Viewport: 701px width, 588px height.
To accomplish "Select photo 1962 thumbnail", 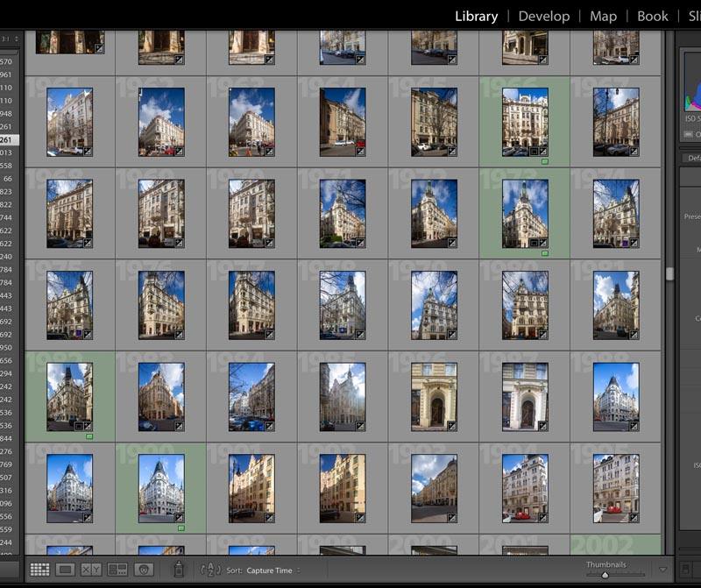I will tap(161, 122).
